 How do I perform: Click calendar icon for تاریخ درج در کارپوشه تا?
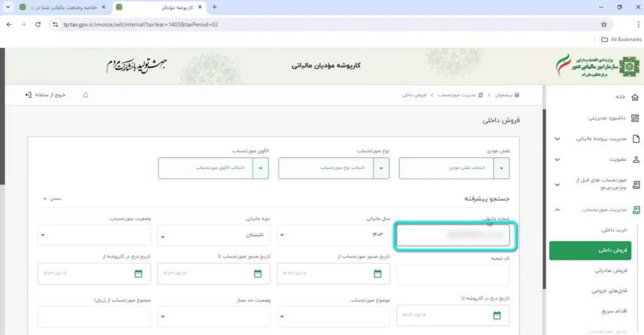pos(497,314)
